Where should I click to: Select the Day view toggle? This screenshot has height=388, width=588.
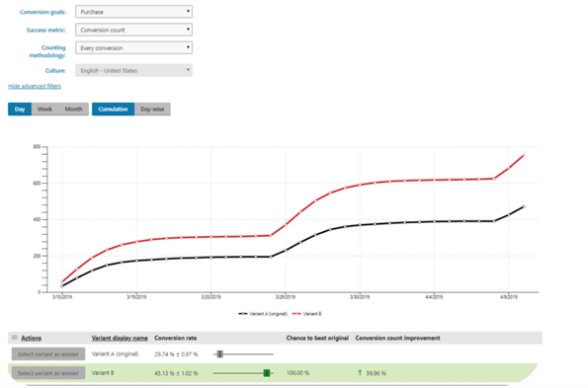20,109
